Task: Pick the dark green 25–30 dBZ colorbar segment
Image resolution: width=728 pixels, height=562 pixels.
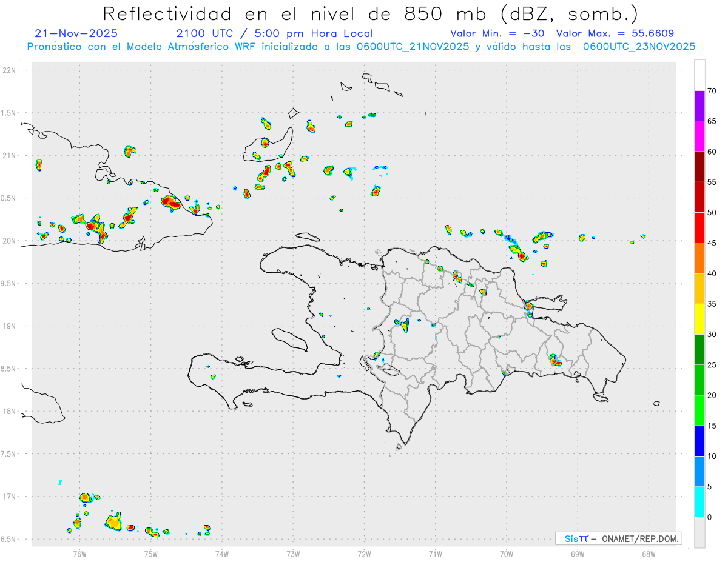Action: click(x=699, y=350)
